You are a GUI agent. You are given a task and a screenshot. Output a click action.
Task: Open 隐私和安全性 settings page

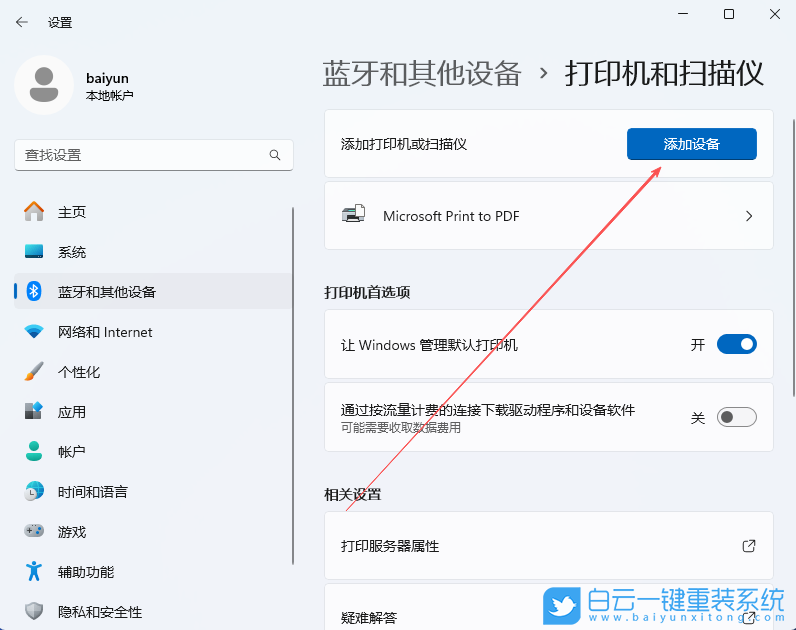[152, 612]
